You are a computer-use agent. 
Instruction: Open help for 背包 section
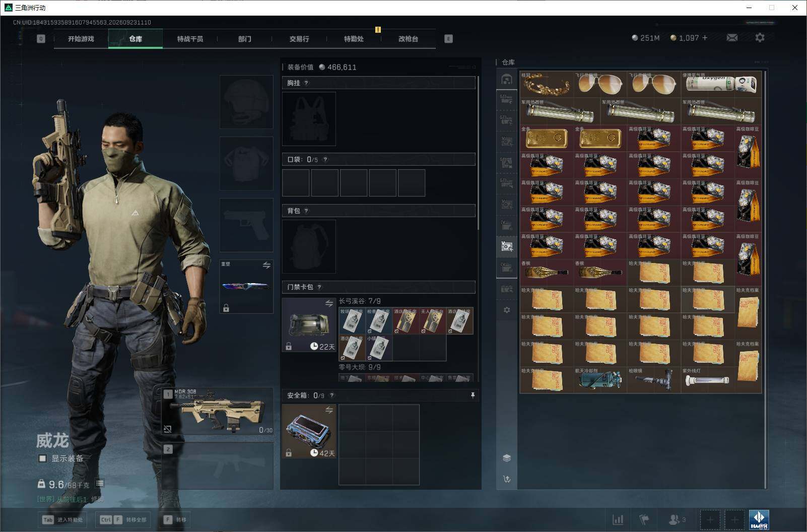[x=306, y=211]
